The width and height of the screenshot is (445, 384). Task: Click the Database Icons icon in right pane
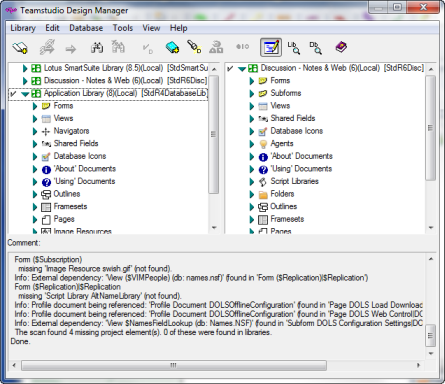click(263, 132)
